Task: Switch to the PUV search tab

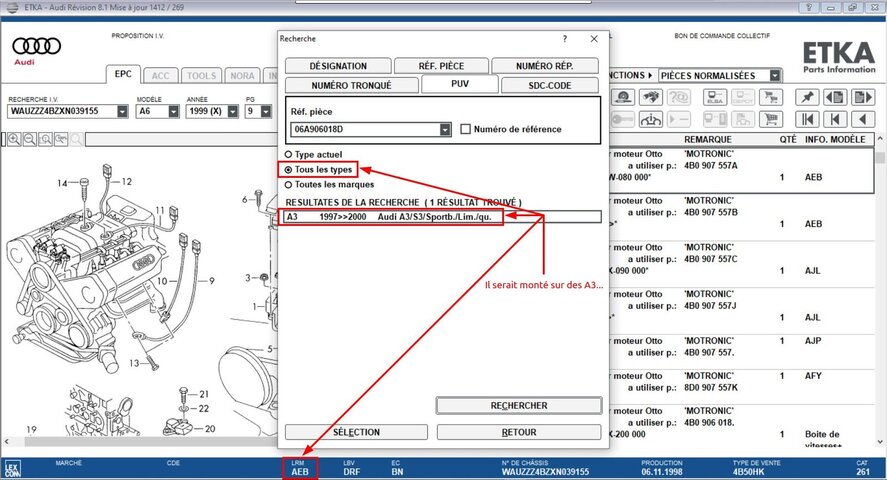Action: (x=460, y=84)
